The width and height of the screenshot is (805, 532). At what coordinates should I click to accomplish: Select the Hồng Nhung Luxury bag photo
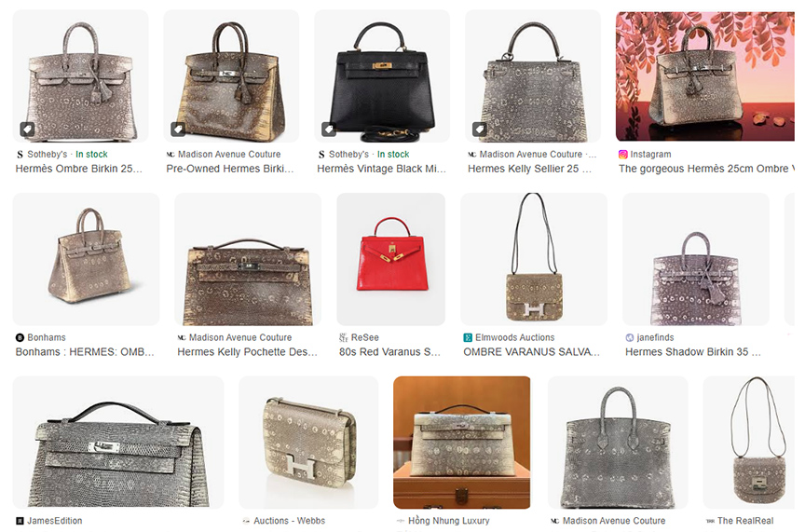pos(461,443)
